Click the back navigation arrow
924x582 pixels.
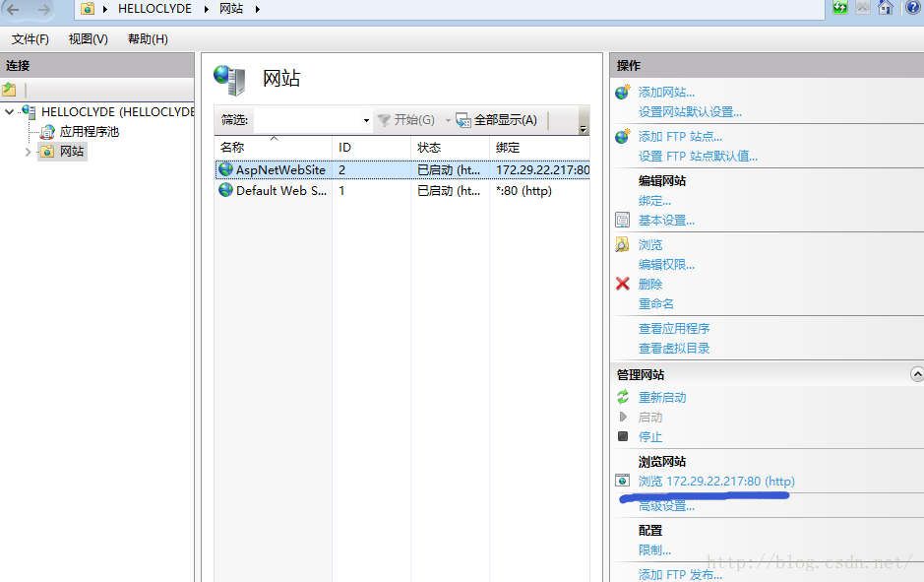[13, 10]
